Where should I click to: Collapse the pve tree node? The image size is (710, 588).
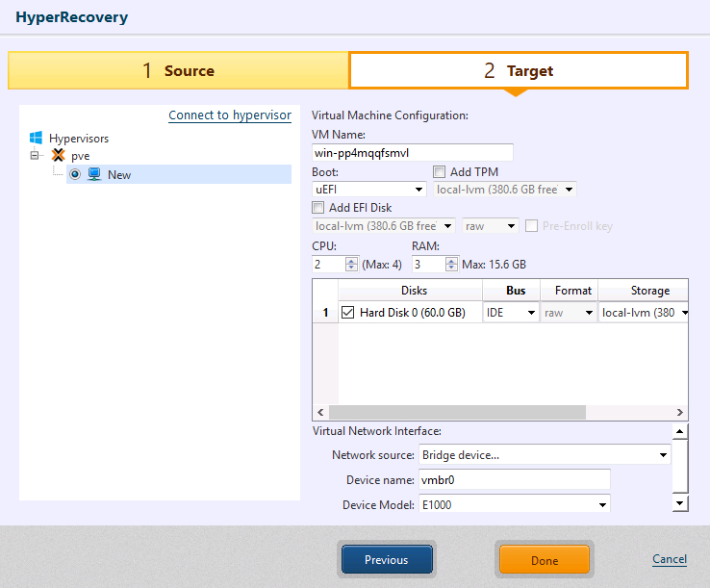tap(36, 156)
